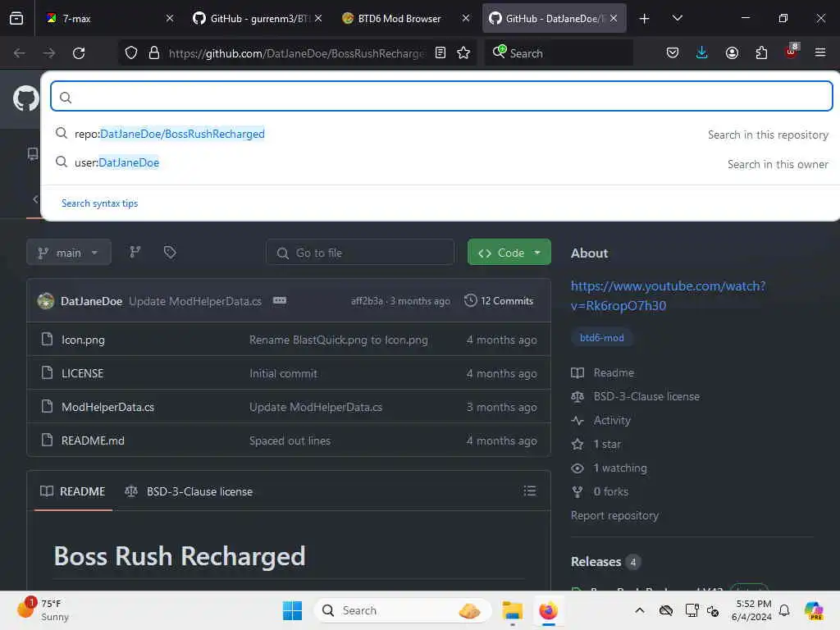Open a new browser tab
This screenshot has height=630, width=840.
pyautogui.click(x=645, y=19)
